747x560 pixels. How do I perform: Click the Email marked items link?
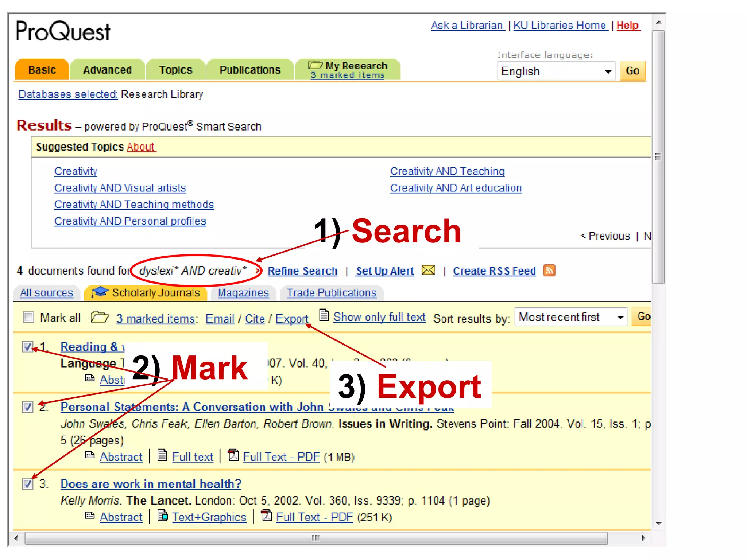click(220, 318)
